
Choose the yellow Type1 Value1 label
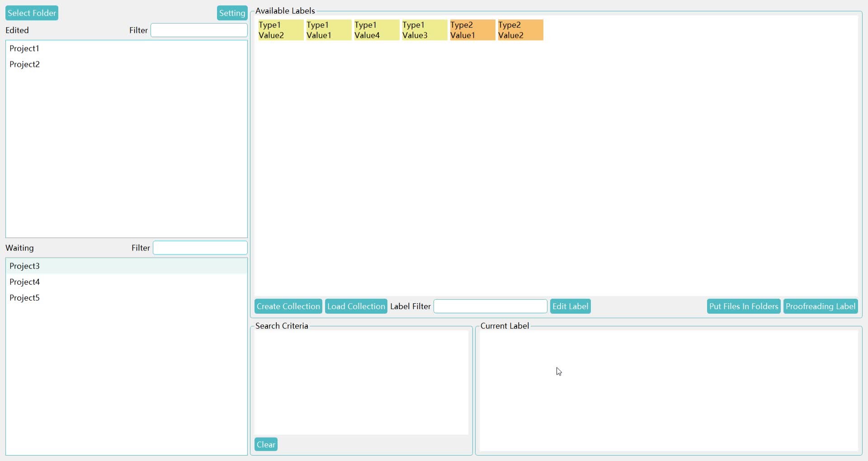[328, 30]
